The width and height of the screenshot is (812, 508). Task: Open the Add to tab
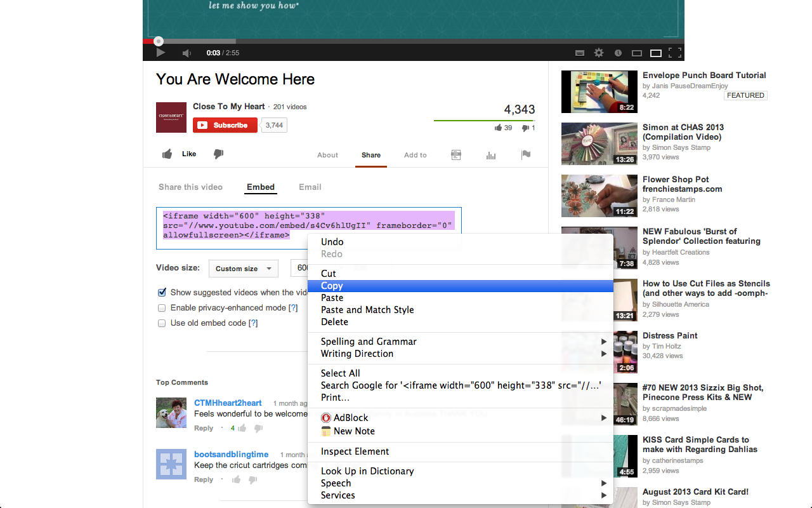416,155
